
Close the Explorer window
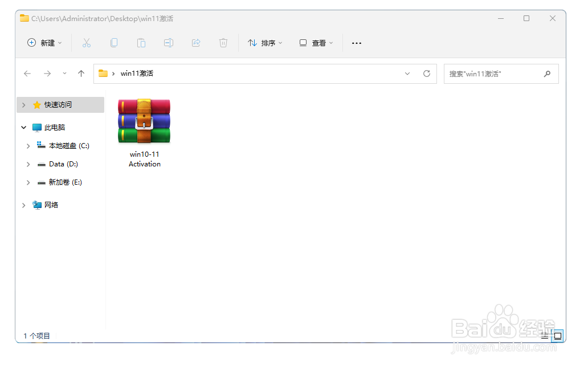pyautogui.click(x=552, y=18)
